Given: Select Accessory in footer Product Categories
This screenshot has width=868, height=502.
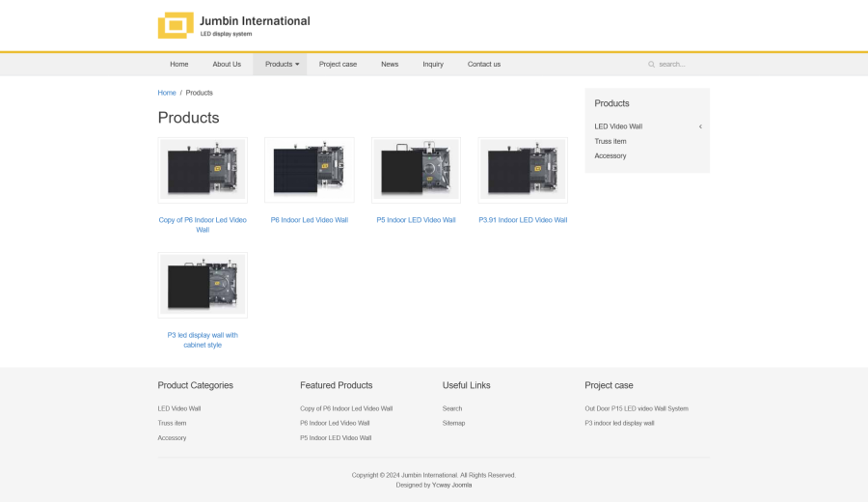Looking at the screenshot, I should pyautogui.click(x=172, y=438).
